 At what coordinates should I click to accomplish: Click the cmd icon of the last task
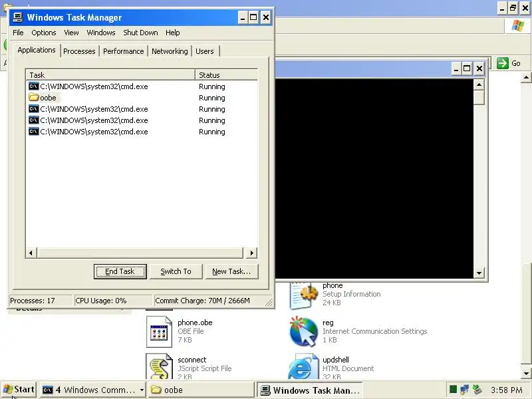tap(34, 131)
